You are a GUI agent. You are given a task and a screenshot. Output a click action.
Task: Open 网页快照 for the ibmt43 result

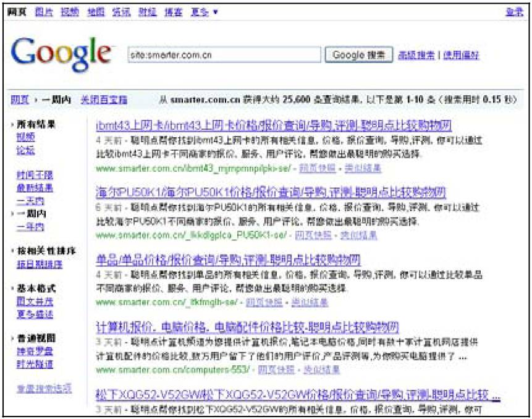tap(317, 168)
